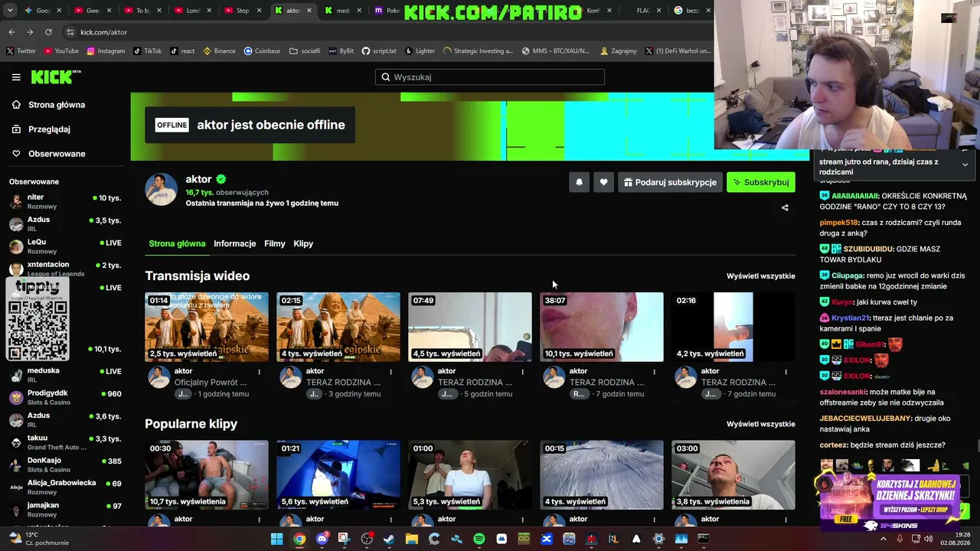The width and height of the screenshot is (980, 551).
Task: Open Steam from the taskbar
Action: click(x=389, y=539)
